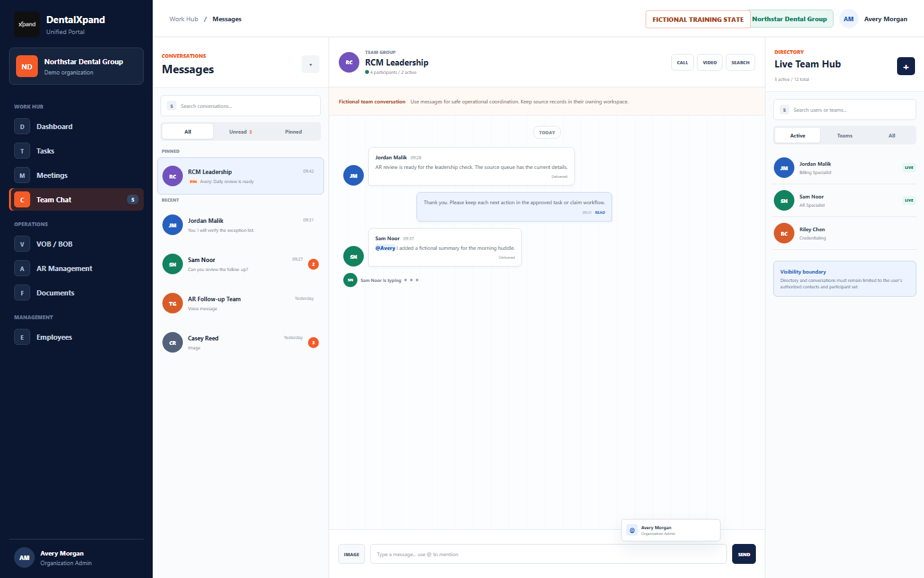Click the IMAGE attach button
Image resolution: width=924 pixels, height=578 pixels.
(352, 554)
